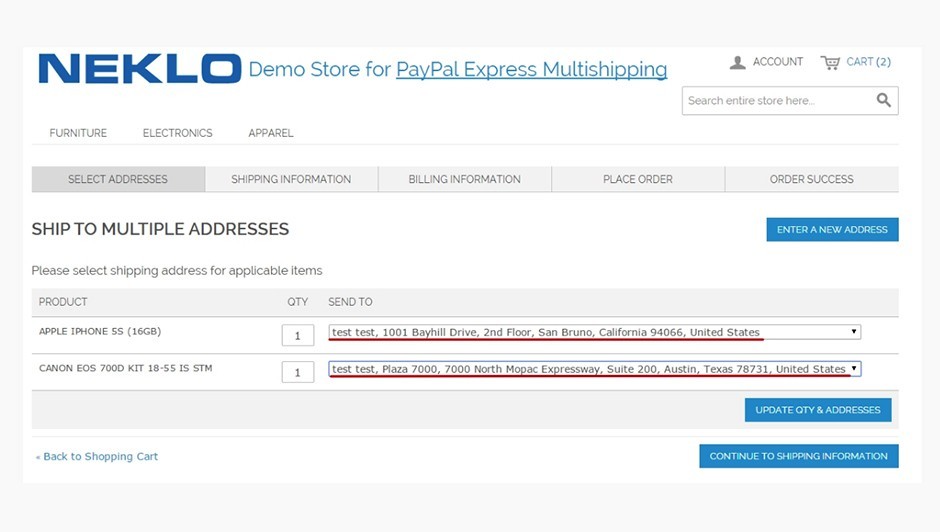Go to ORDER SUCCESS step tab

coord(812,179)
